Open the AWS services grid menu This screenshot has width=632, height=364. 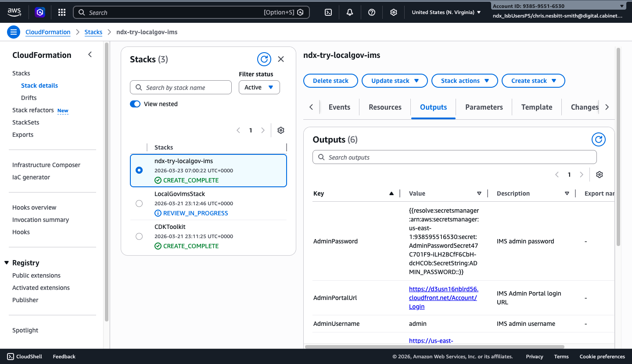coord(61,12)
